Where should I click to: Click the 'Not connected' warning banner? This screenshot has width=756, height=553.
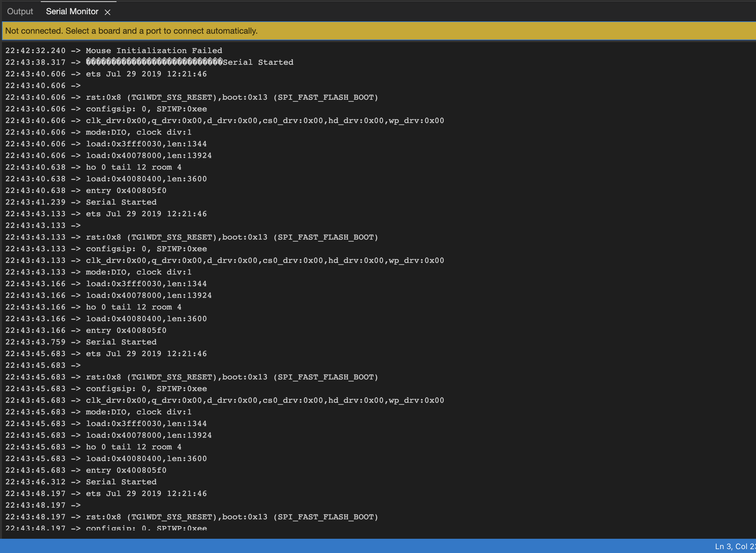(x=131, y=31)
